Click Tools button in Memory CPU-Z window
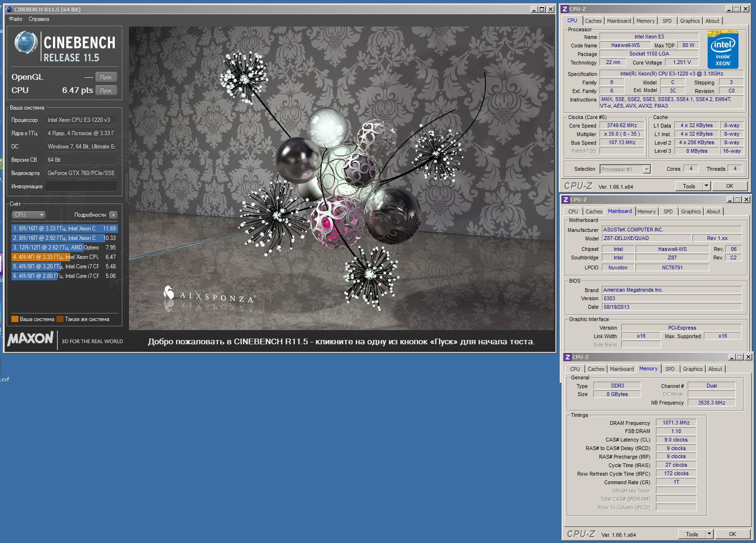 click(x=692, y=534)
